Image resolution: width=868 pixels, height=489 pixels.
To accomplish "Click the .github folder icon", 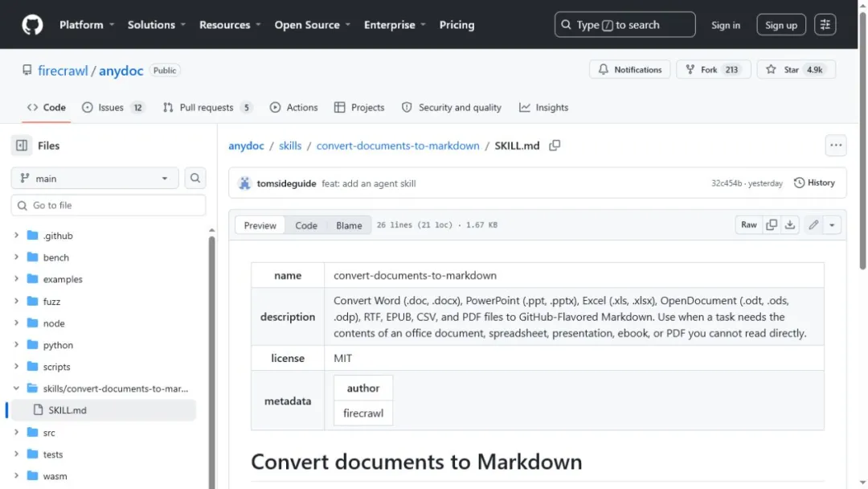I will pyautogui.click(x=33, y=236).
